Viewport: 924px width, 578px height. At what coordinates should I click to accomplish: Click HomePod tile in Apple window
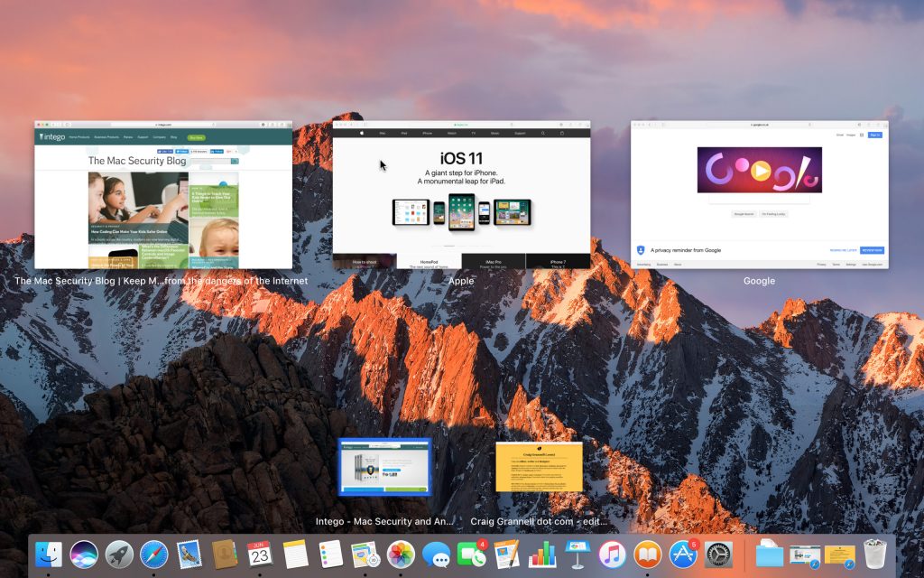pyautogui.click(x=429, y=261)
